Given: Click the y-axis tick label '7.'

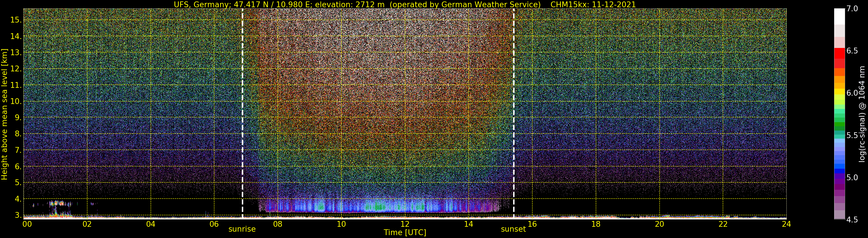Looking at the screenshot, I should (x=18, y=150).
